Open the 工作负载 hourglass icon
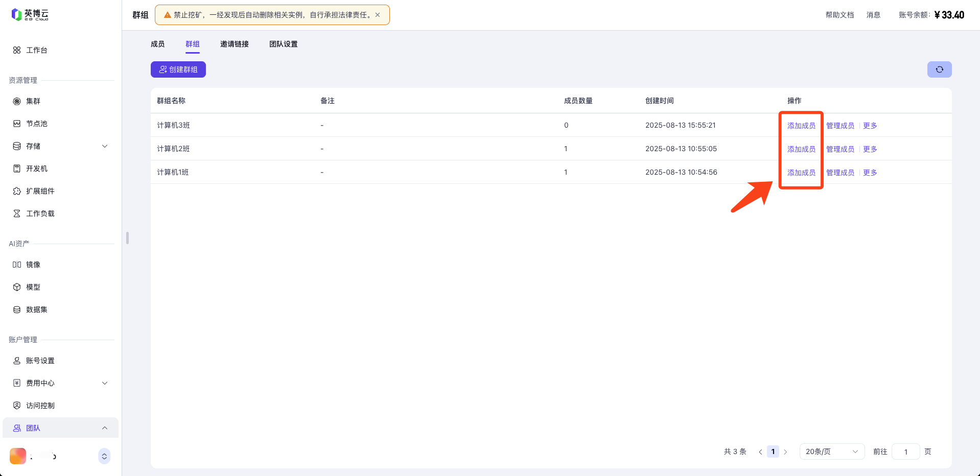 (17, 213)
